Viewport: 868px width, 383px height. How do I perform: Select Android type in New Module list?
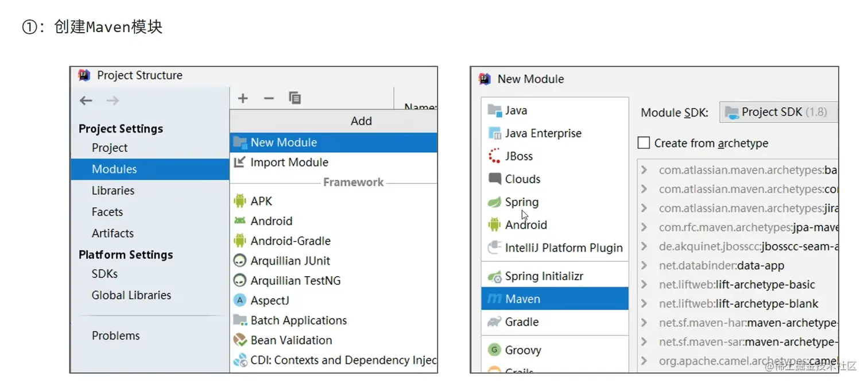coord(555,225)
